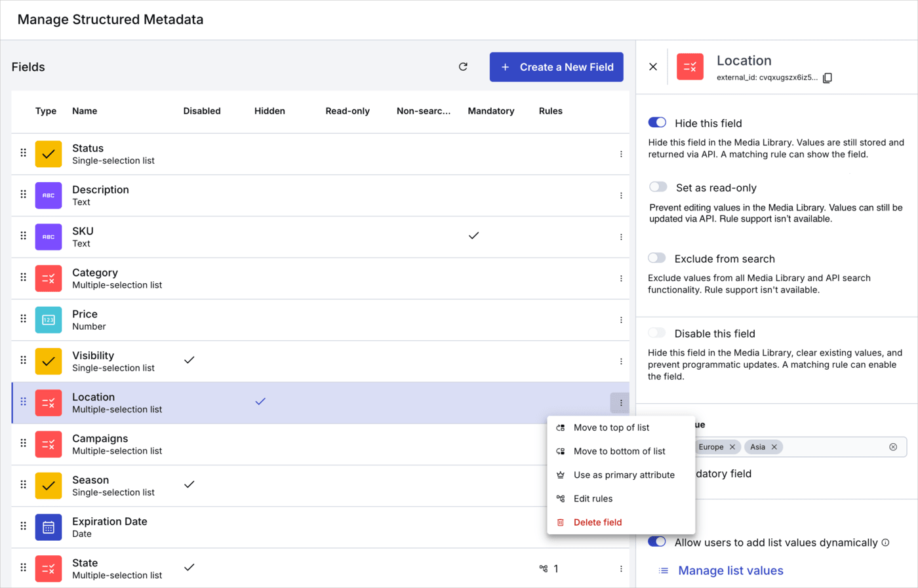Grab the Visibility row drag handle
Viewport: 918px width, 588px height.
click(x=23, y=360)
